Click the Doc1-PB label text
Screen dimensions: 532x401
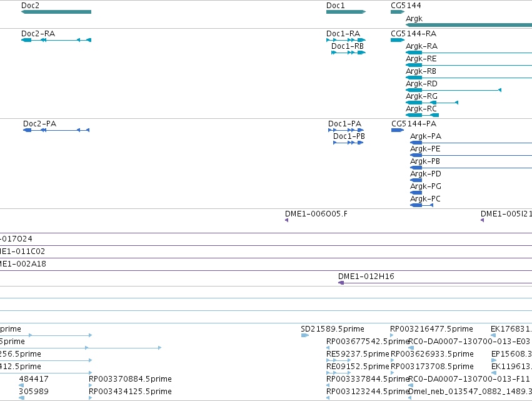pyautogui.click(x=349, y=136)
